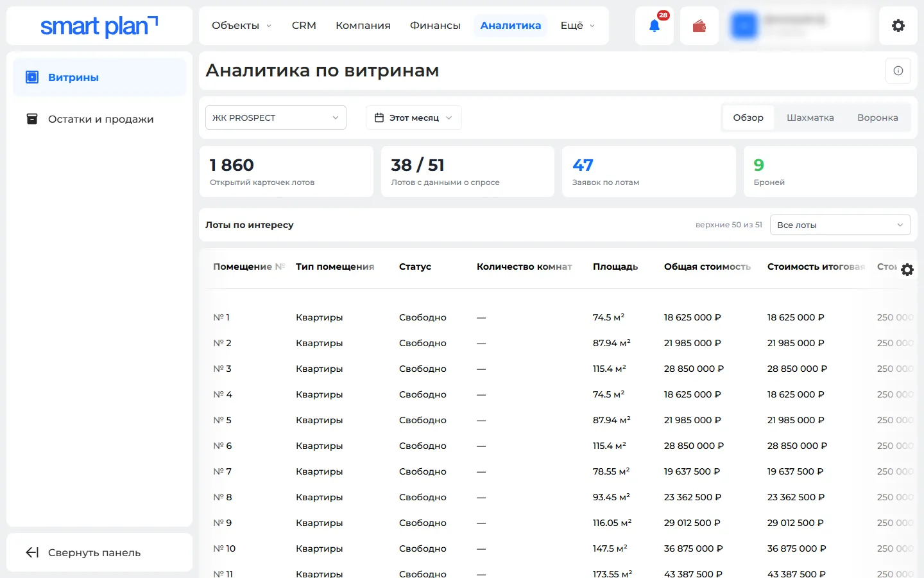Click Свободно status in row № 7
This screenshot has height=578, width=924.
click(x=423, y=471)
